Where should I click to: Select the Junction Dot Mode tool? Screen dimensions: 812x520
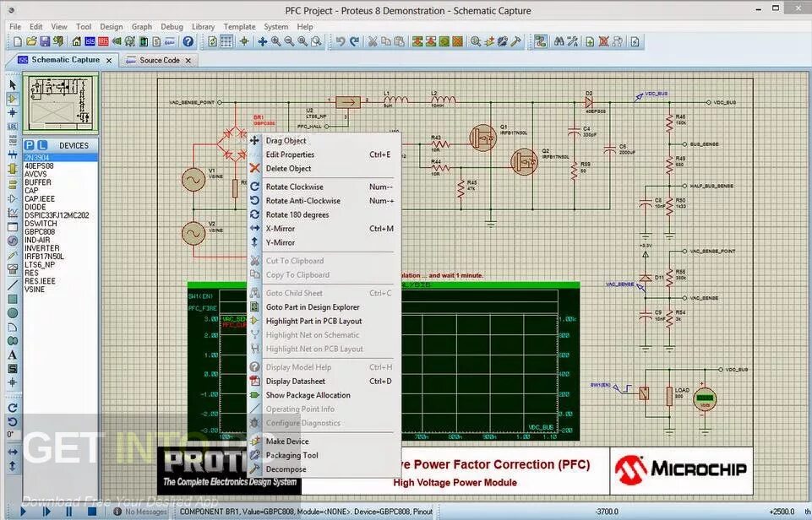tap(13, 112)
